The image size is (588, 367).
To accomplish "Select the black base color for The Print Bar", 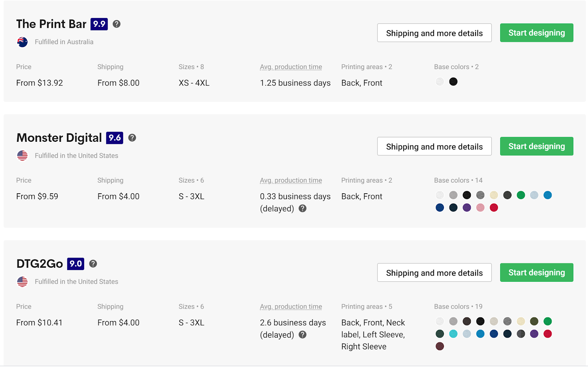I will (x=453, y=82).
